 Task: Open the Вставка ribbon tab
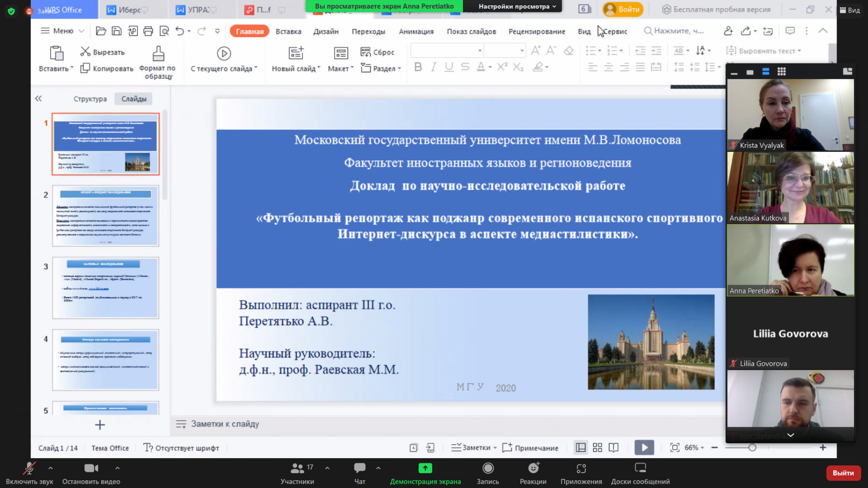(x=288, y=31)
